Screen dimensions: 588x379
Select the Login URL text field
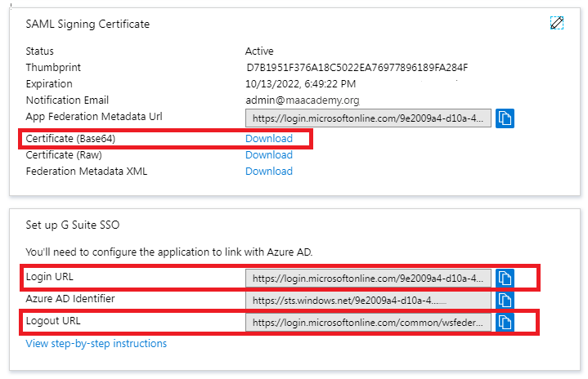point(368,279)
